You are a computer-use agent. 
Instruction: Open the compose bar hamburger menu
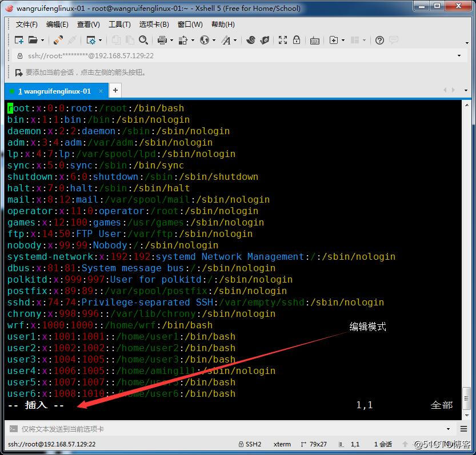pos(463,429)
